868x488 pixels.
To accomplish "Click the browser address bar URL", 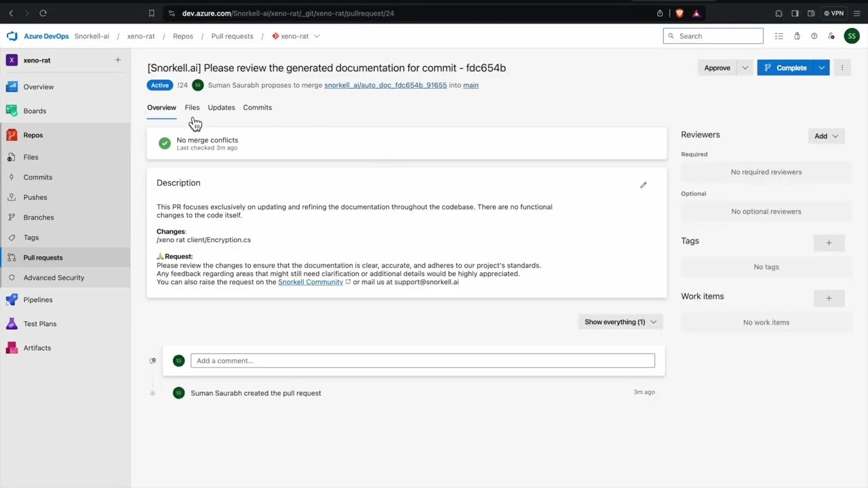I will (x=288, y=13).
